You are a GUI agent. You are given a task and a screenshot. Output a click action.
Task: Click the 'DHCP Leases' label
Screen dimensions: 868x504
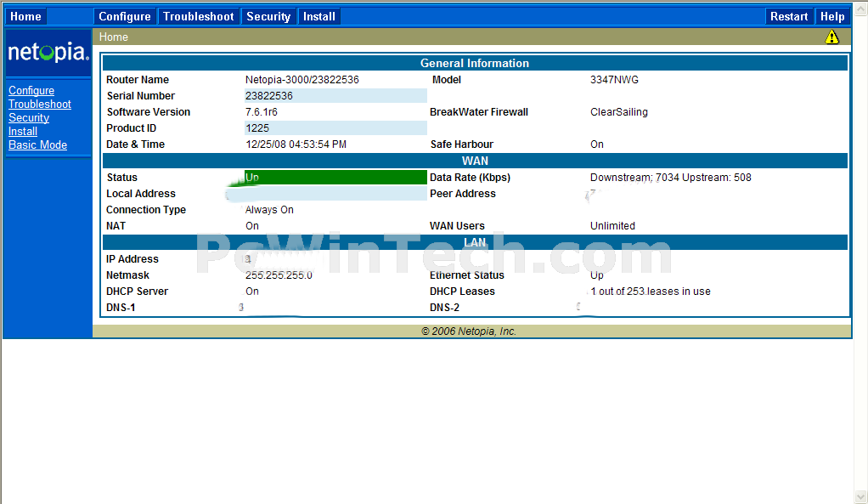462,292
